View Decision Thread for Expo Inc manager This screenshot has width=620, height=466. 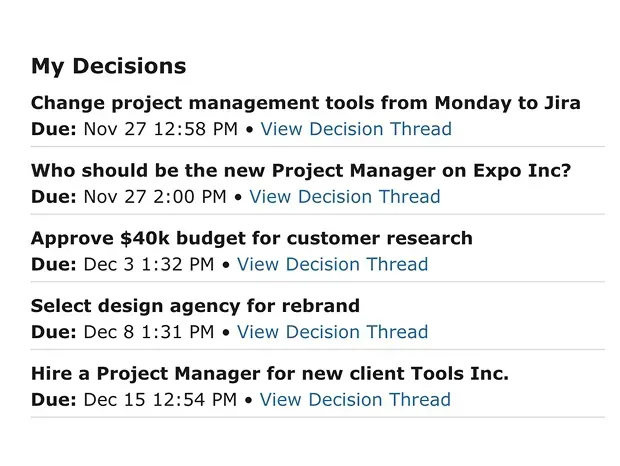pyautogui.click(x=345, y=197)
